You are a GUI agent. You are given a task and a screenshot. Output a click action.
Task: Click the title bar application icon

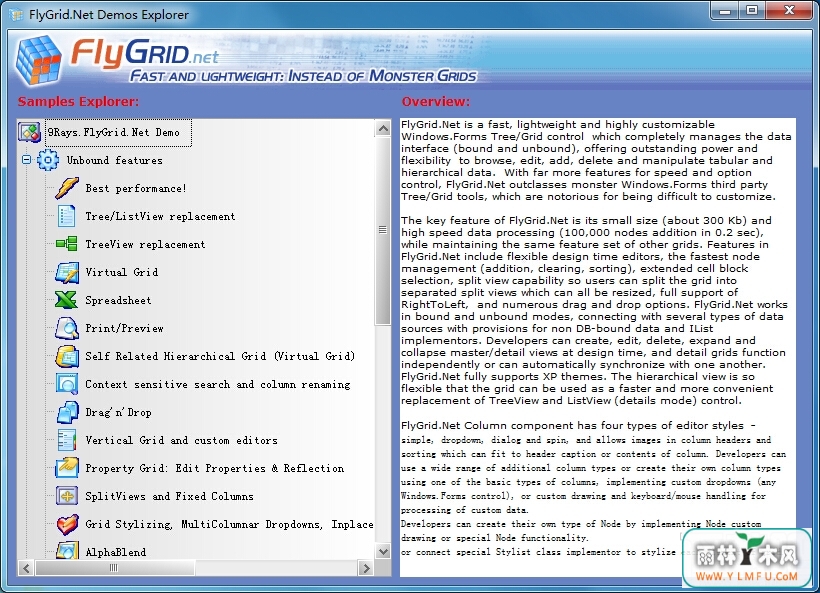(x=16, y=15)
